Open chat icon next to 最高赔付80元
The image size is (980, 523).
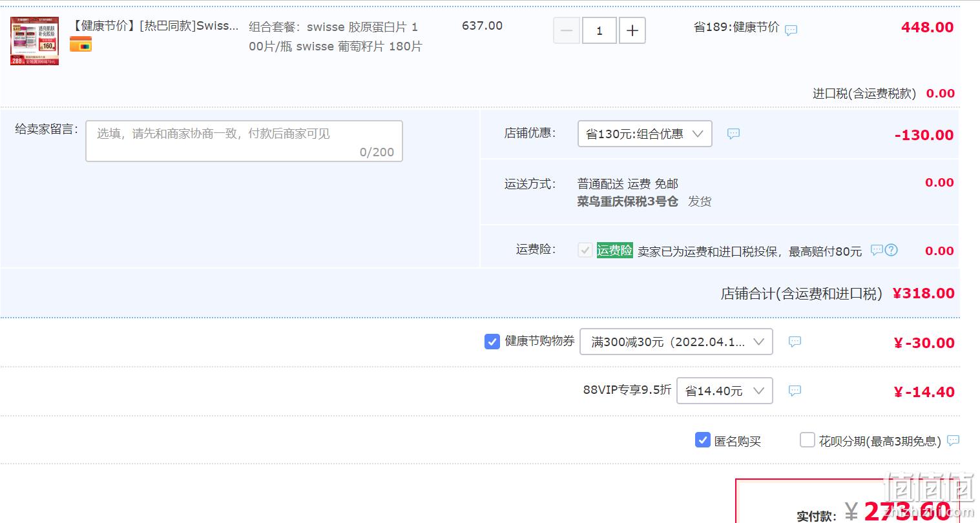[877, 250]
